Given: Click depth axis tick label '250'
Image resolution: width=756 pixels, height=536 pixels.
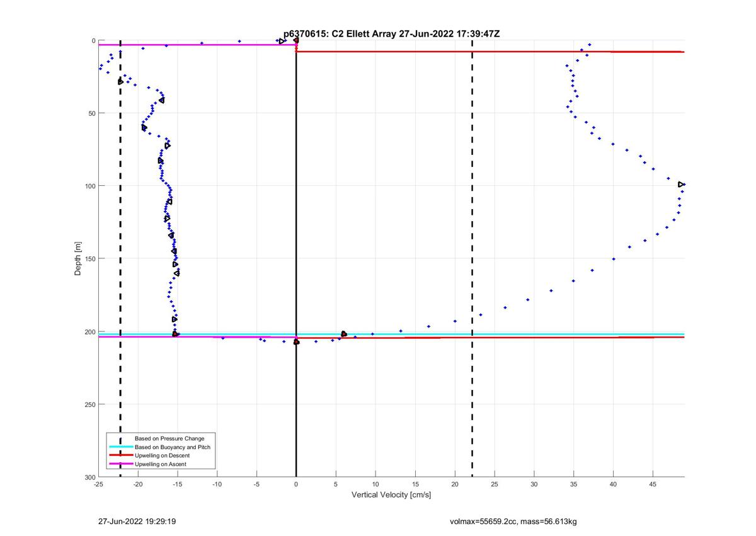Looking at the screenshot, I should [x=89, y=404].
